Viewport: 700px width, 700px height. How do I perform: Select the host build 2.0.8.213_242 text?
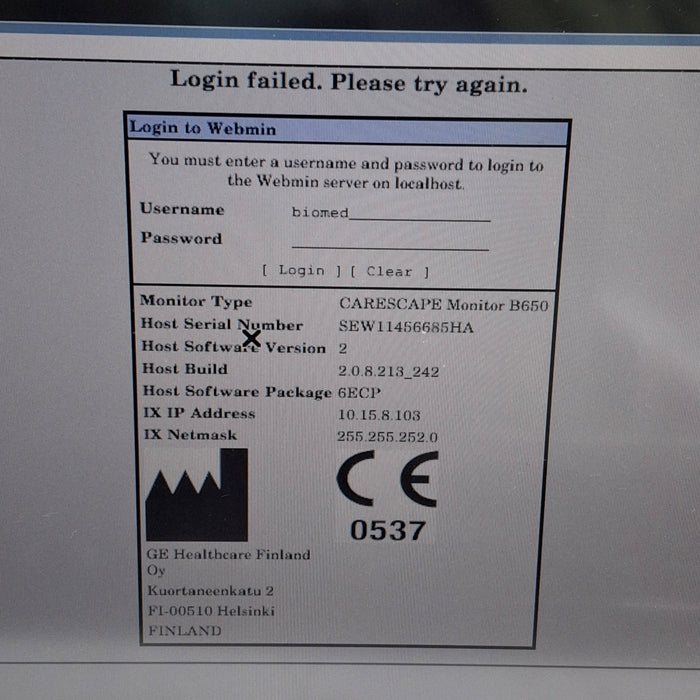(388, 371)
